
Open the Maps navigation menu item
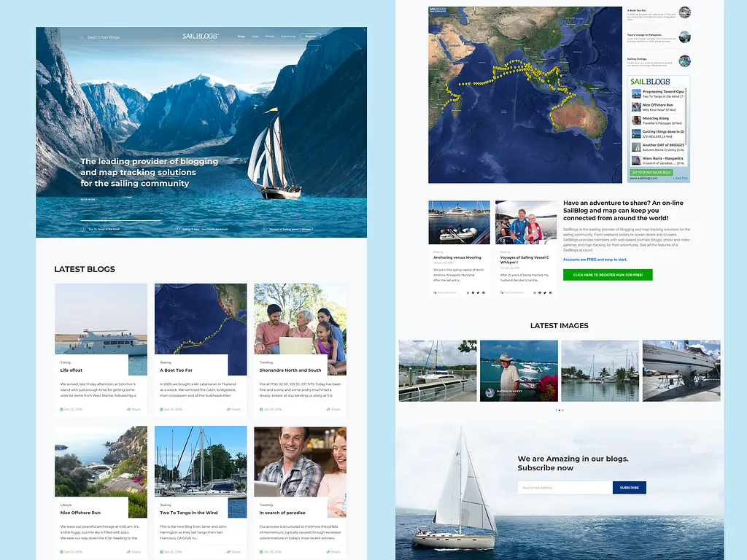(x=255, y=36)
